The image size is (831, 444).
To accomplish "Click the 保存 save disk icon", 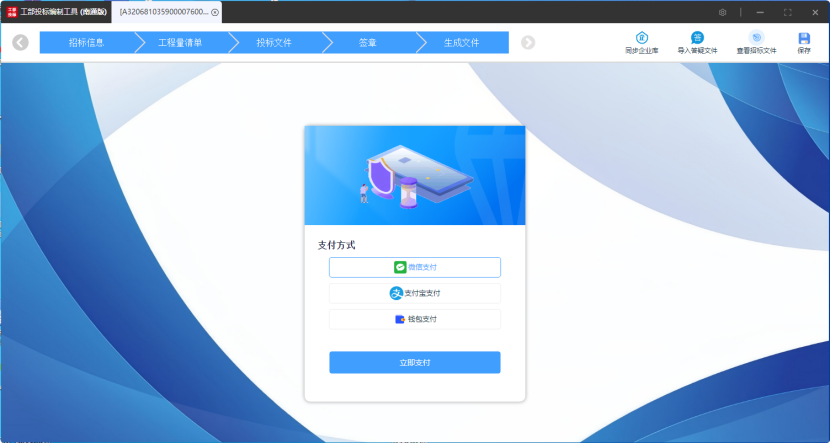I will pyautogui.click(x=804, y=38).
